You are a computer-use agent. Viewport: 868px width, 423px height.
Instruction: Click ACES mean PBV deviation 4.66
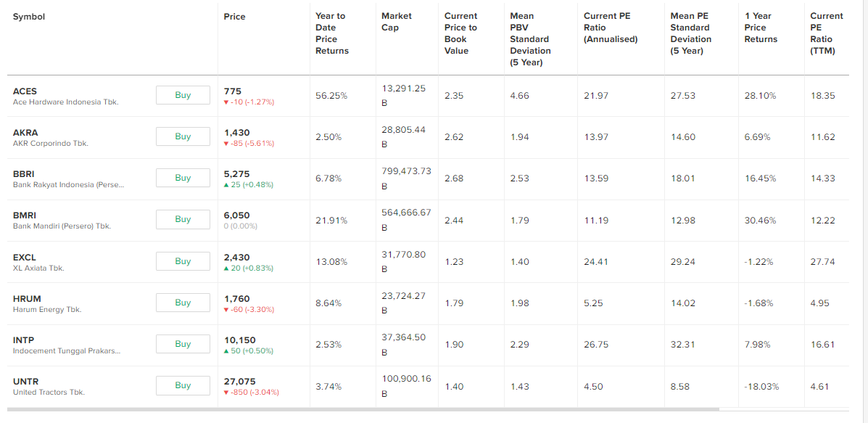tap(519, 96)
